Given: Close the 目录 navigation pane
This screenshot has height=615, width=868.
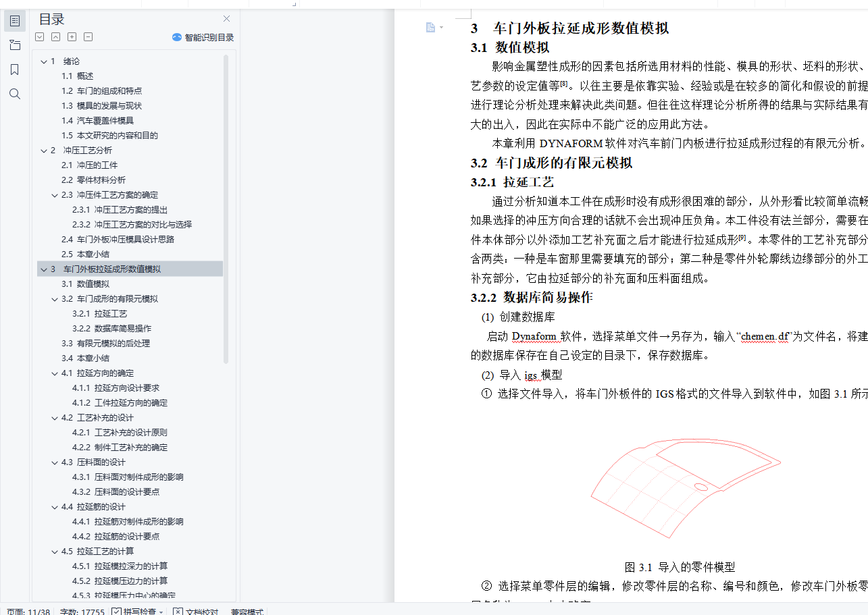Looking at the screenshot, I should [227, 19].
